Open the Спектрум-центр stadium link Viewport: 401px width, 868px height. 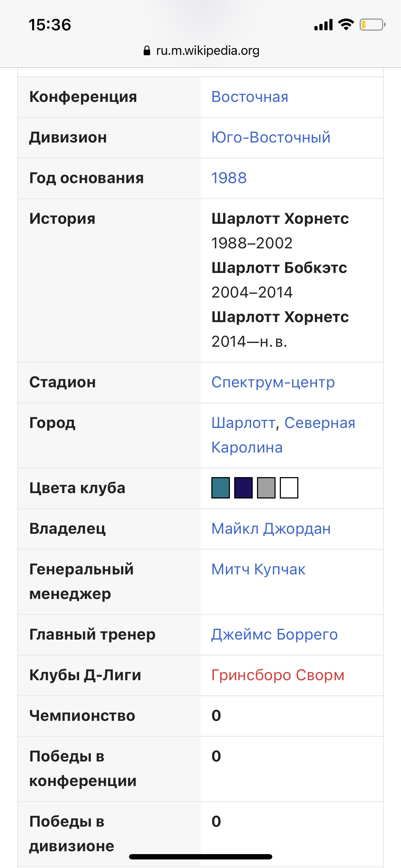click(x=273, y=382)
